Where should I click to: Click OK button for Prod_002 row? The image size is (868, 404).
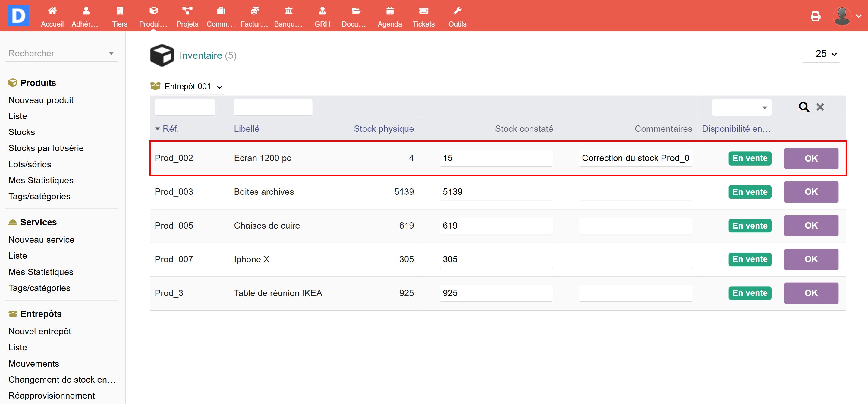tap(810, 158)
